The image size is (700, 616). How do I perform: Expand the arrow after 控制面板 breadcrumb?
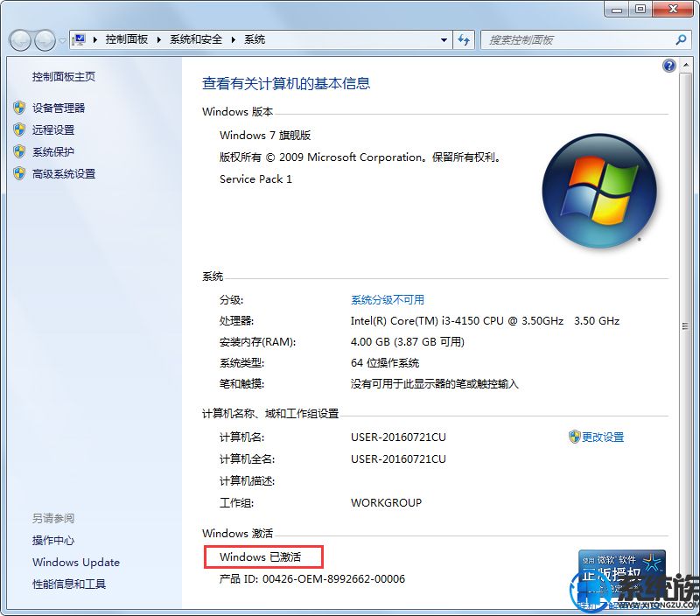pyautogui.click(x=159, y=39)
